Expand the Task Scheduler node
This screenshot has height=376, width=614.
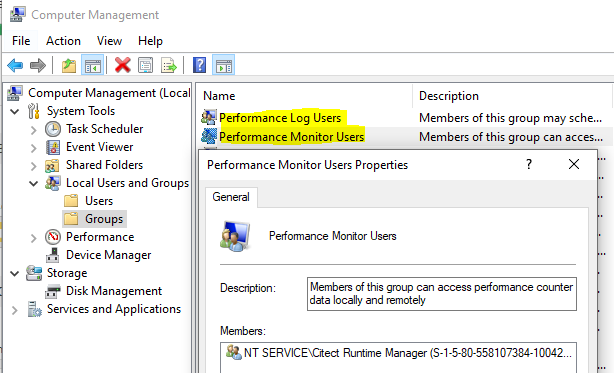pyautogui.click(x=34, y=130)
